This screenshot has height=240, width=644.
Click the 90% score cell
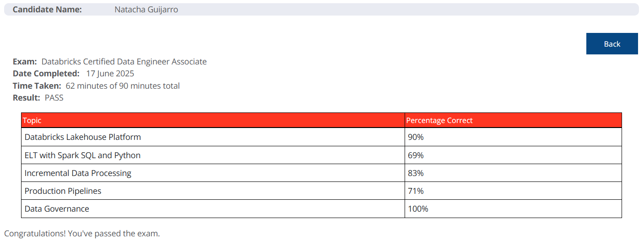point(513,137)
